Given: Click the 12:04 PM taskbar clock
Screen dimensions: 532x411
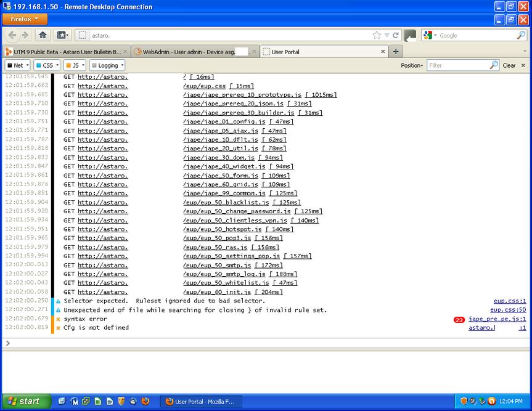Looking at the screenshot, I should (x=510, y=402).
